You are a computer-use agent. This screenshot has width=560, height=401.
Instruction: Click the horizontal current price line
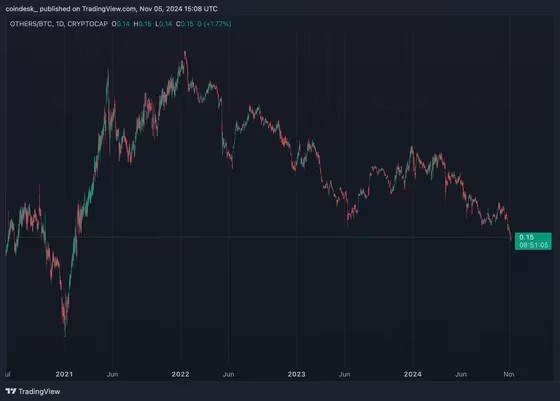[261, 237]
